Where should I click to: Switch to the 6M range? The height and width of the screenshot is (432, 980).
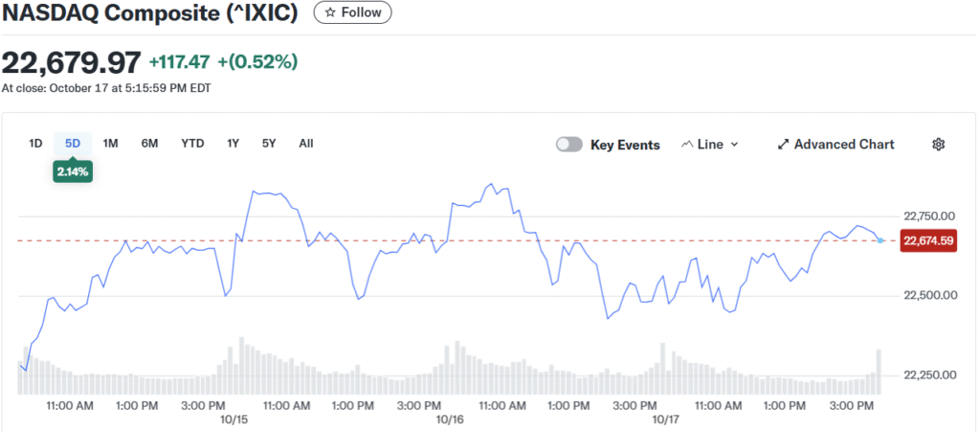click(149, 144)
